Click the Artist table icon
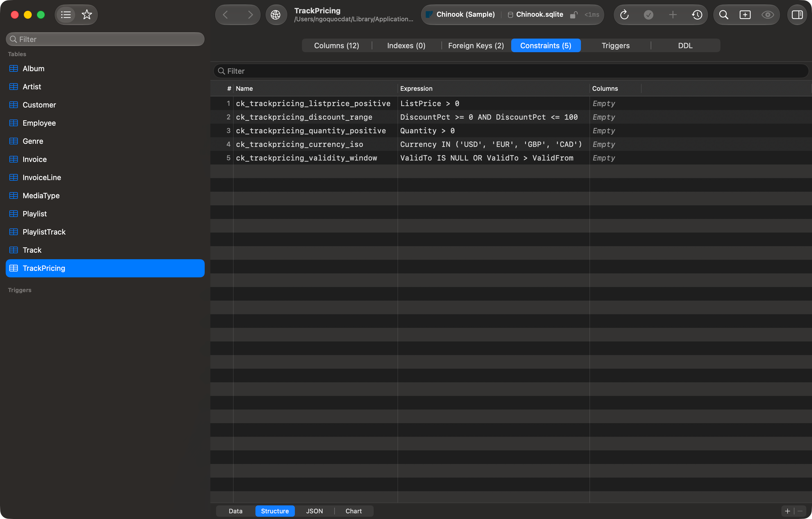Screen dimensions: 812x519 click(x=14, y=87)
